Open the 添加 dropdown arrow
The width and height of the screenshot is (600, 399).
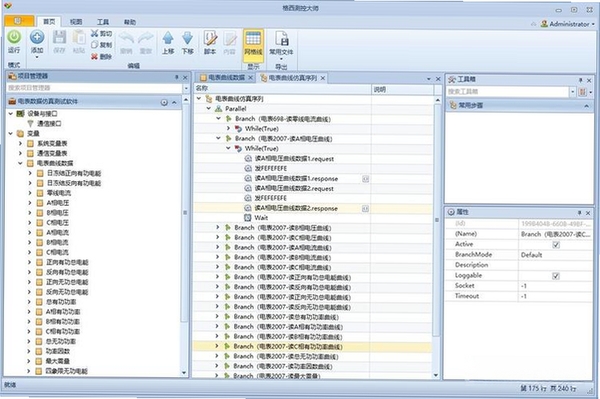37,57
